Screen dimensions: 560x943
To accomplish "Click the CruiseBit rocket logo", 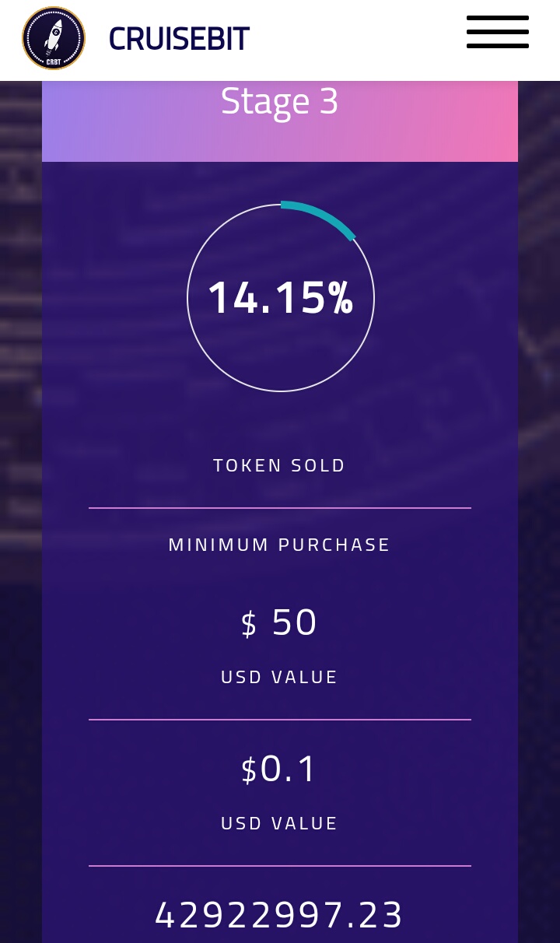I will 54,38.
